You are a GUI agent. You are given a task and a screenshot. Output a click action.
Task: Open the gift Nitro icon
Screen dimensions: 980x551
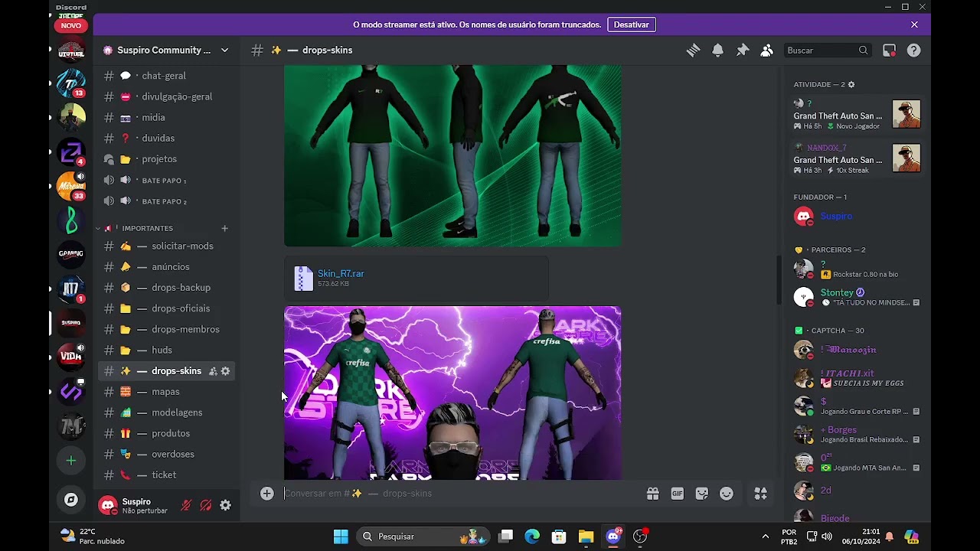pyautogui.click(x=652, y=494)
